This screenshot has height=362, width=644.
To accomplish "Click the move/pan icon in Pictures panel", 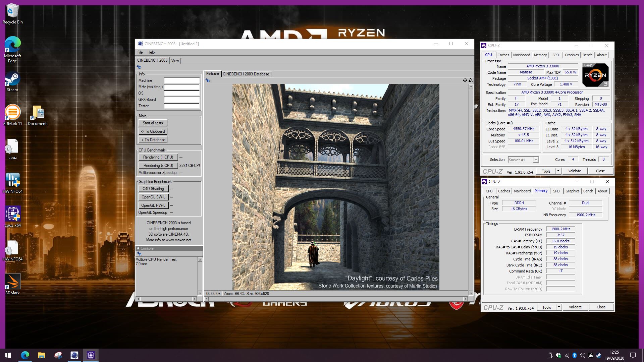I will (x=465, y=80).
